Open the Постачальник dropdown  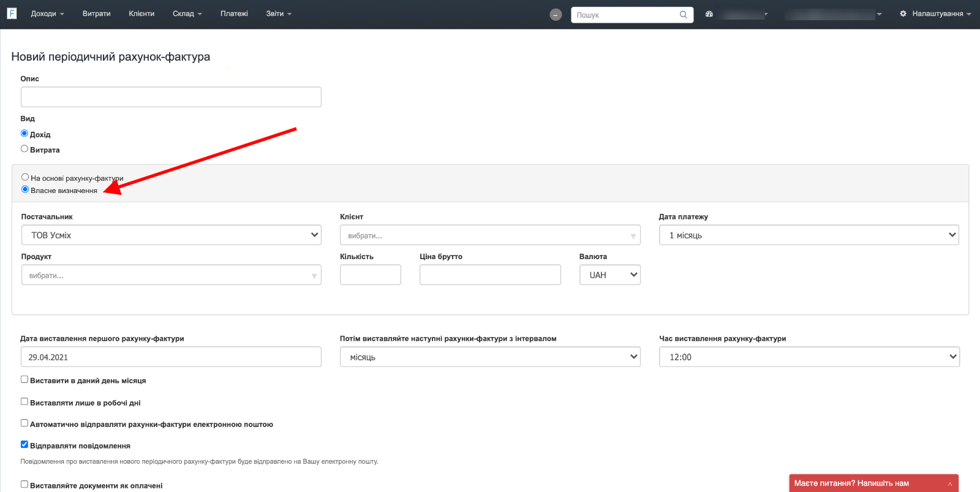[171, 235]
